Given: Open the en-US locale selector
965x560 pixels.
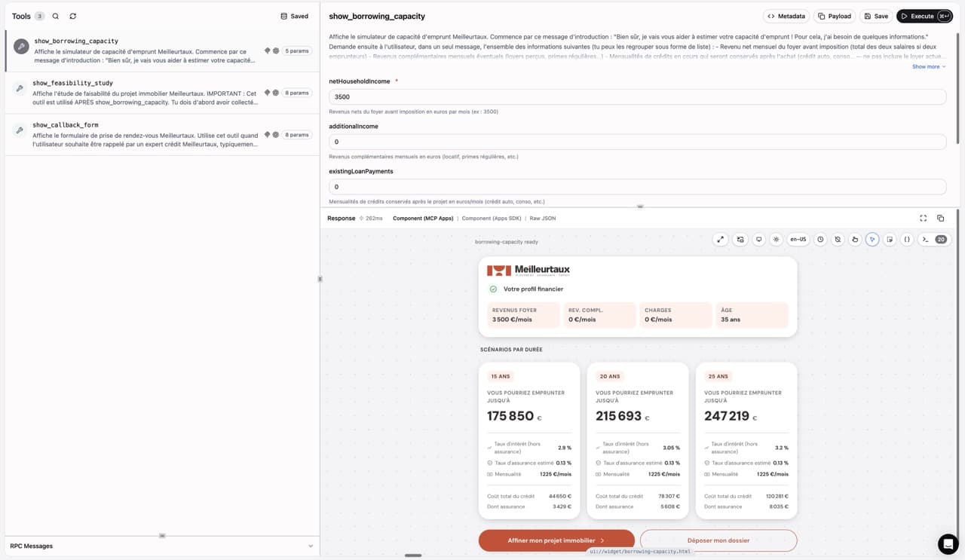Looking at the screenshot, I should tap(798, 240).
